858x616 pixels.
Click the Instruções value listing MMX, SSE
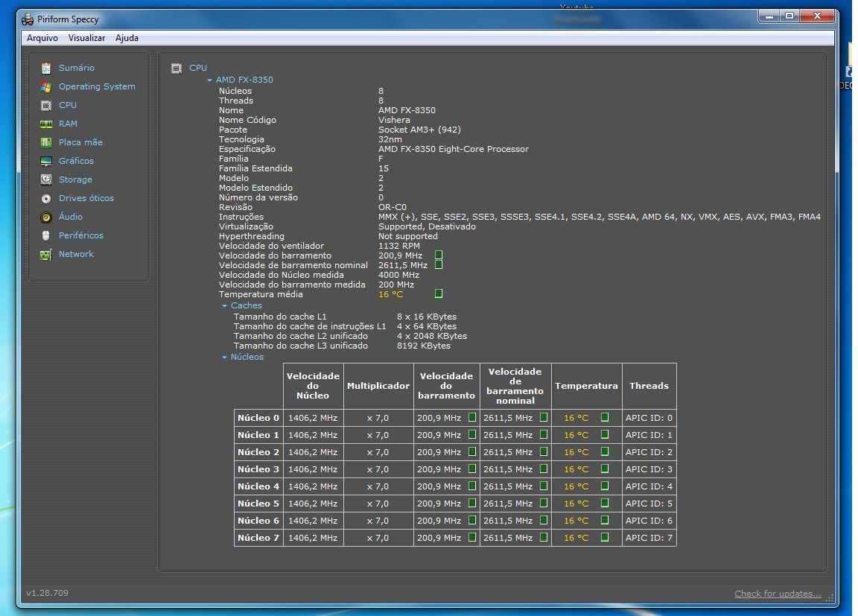600,217
